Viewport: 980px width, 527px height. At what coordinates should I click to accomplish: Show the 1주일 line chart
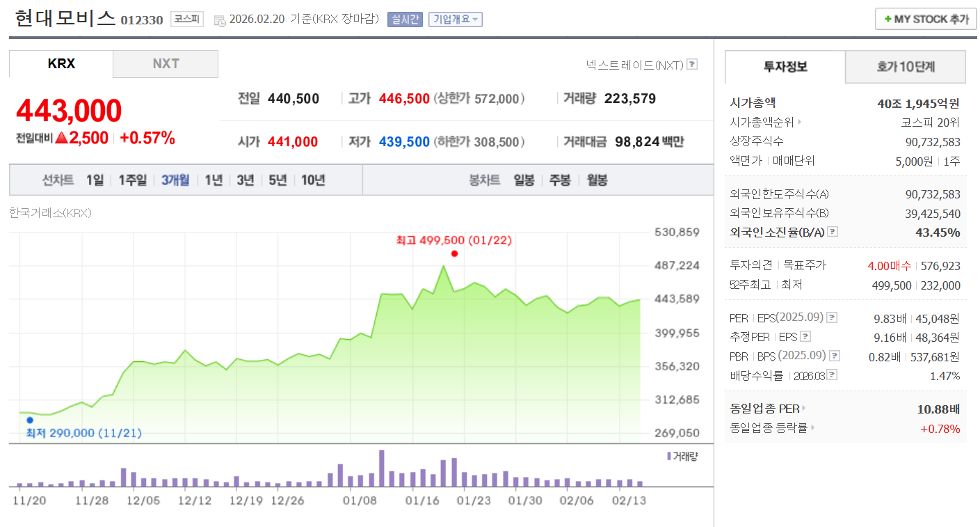(x=132, y=180)
